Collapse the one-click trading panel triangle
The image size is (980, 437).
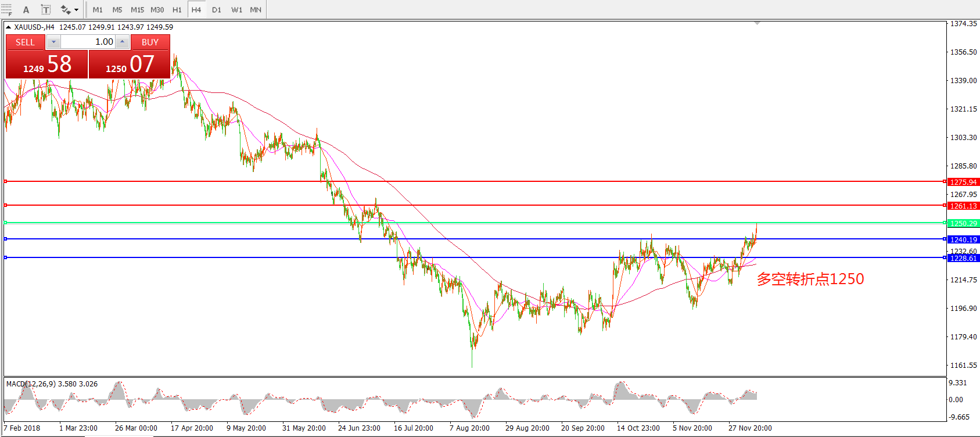(x=9, y=27)
